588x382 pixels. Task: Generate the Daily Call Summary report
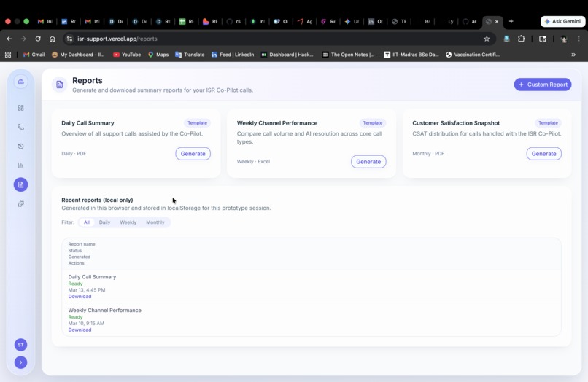[193, 154]
